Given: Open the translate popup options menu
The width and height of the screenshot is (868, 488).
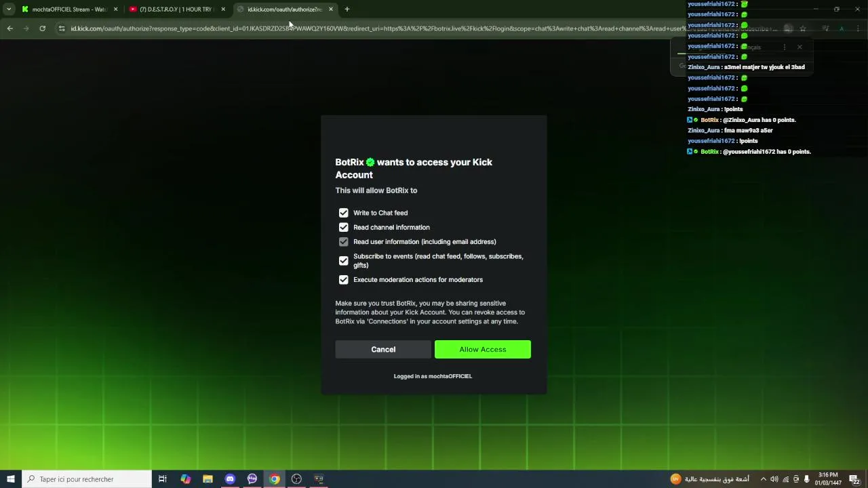Looking at the screenshot, I should coord(785,47).
